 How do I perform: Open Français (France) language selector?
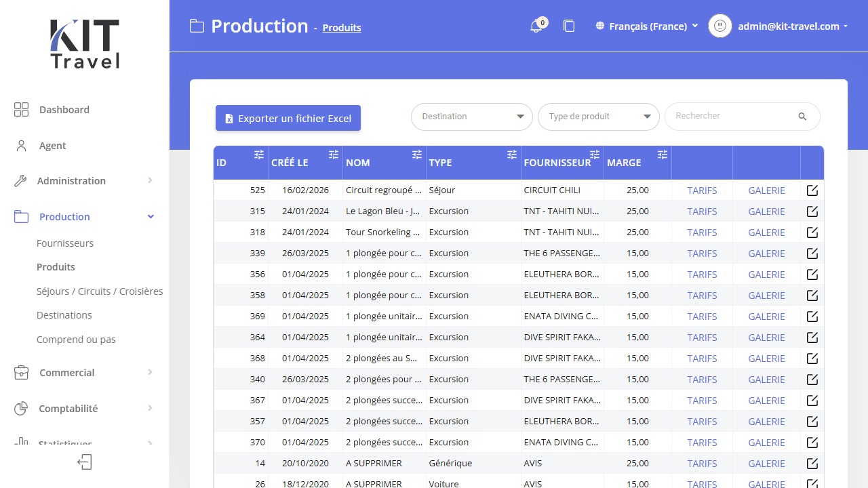click(x=647, y=26)
